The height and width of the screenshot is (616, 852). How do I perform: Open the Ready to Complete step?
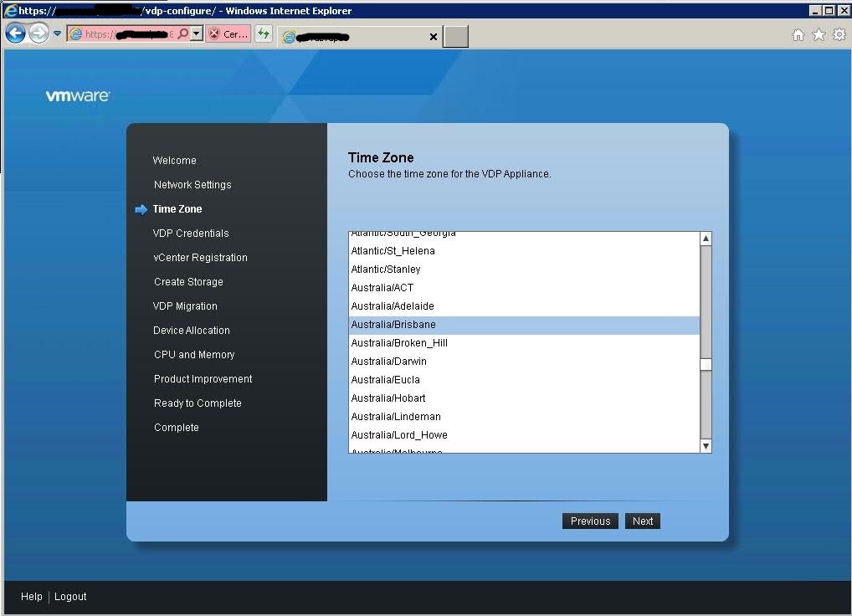tap(198, 403)
